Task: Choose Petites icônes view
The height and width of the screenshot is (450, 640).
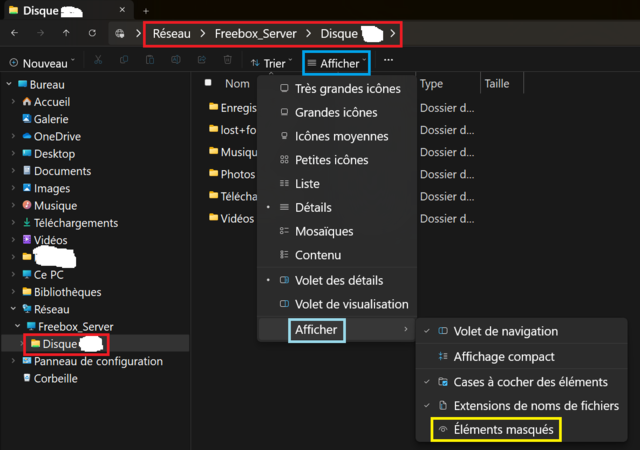Action: click(337, 160)
